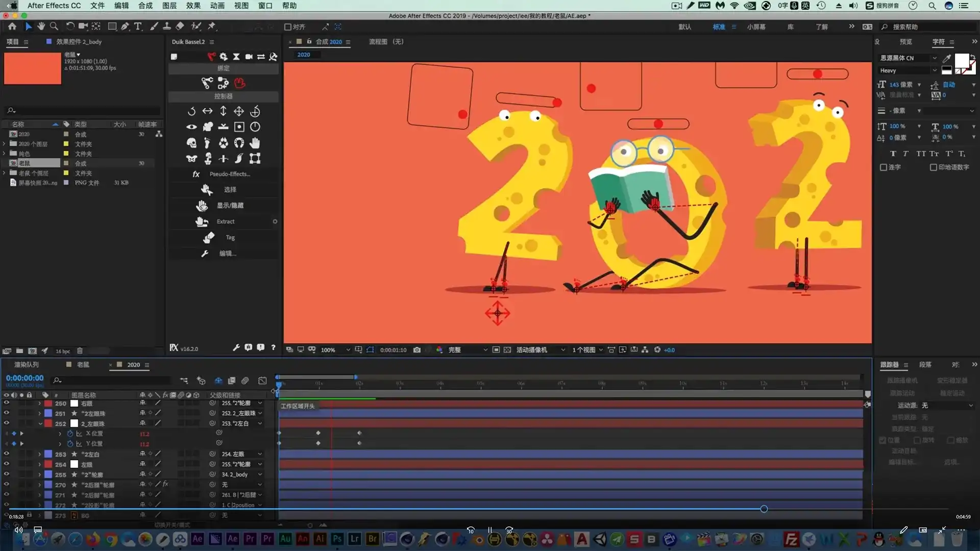Screen dimensions: 980x551
Task: Open the 100% magnification dropdown
Action: point(335,350)
